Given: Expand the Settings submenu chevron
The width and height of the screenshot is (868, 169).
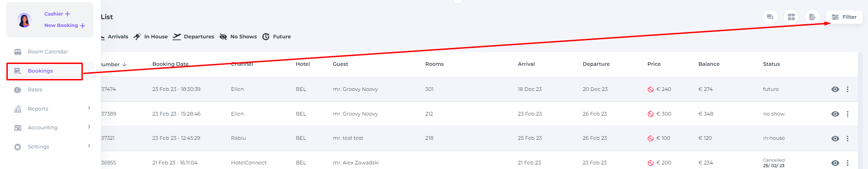Looking at the screenshot, I should click(89, 146).
